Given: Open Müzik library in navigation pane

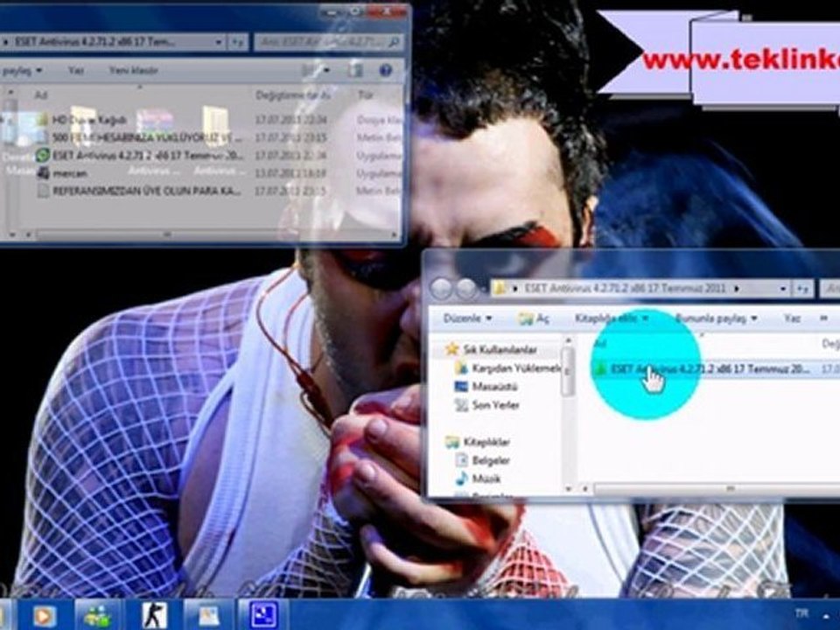Looking at the screenshot, I should (478, 479).
